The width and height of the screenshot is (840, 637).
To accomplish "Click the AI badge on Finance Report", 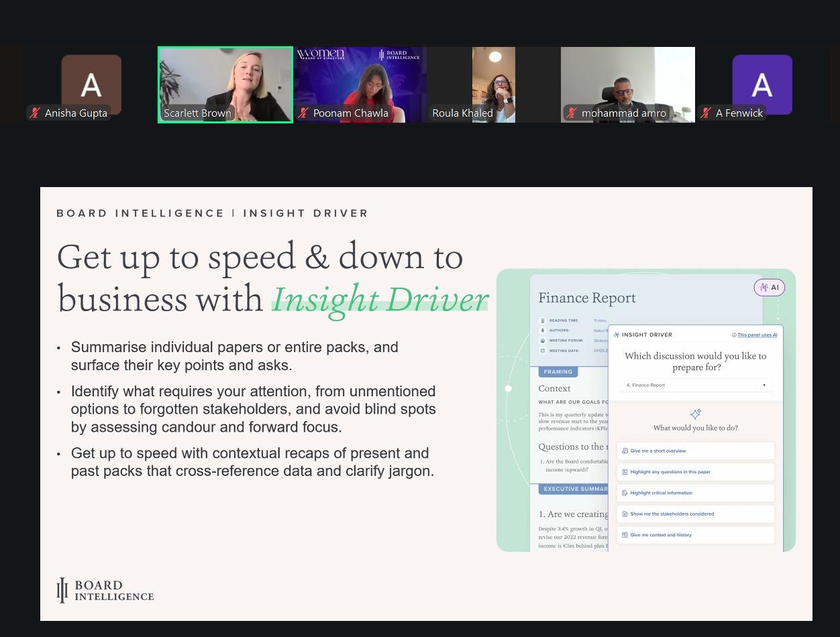I will pyautogui.click(x=769, y=288).
